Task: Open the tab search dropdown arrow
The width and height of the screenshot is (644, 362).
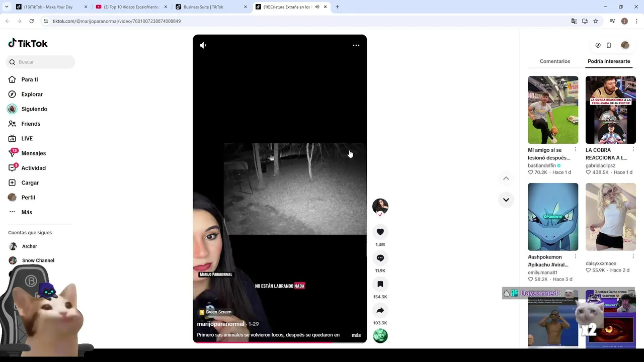Action: [x=7, y=7]
